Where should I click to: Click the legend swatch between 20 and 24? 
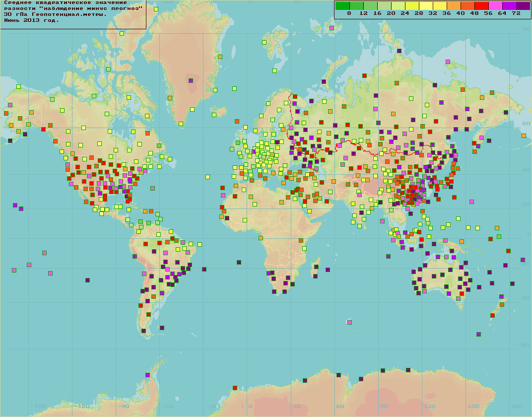pos(398,6)
